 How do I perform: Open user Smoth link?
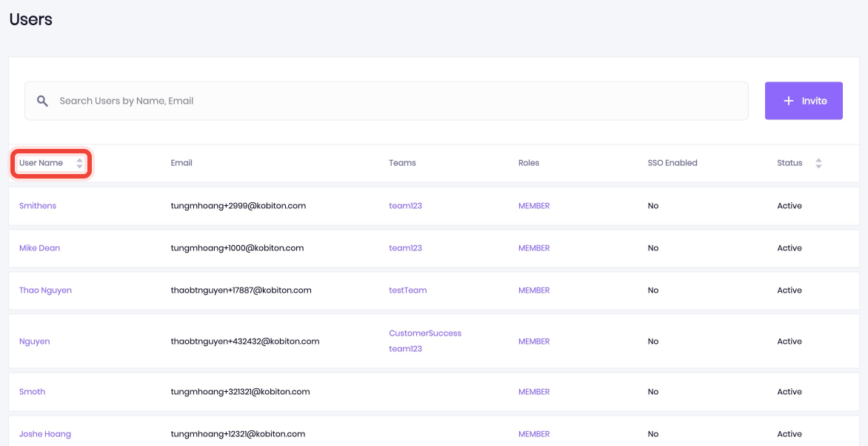point(32,392)
